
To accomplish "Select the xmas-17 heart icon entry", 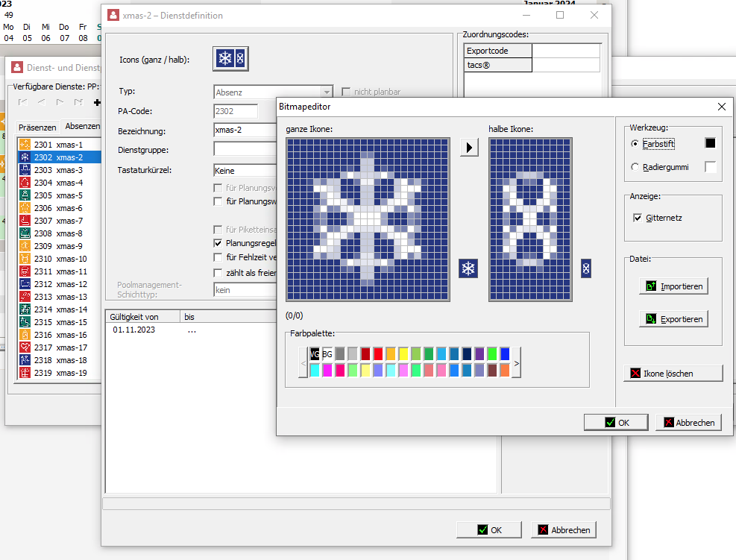I will point(25,347).
